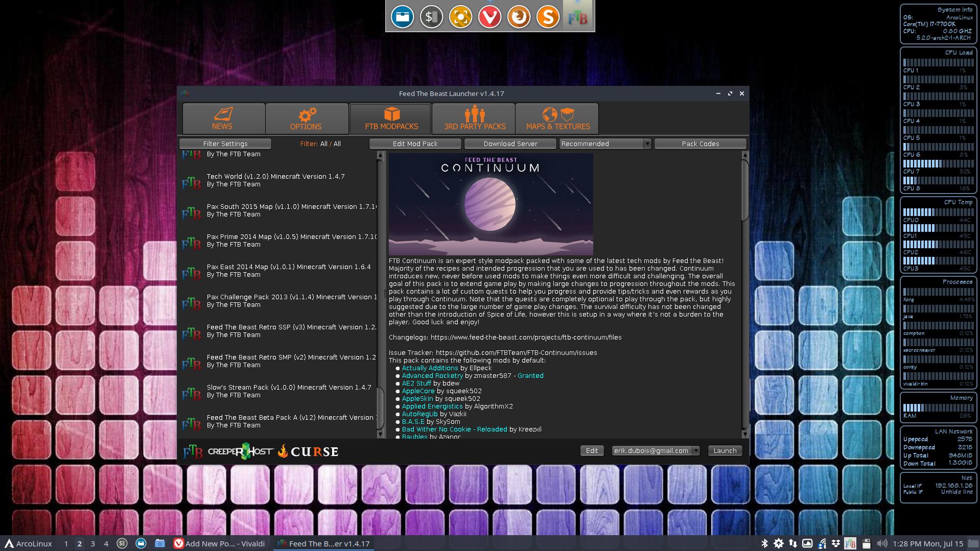Screen dimensions: 980x551
Task: Switch to MAPS & TEXTURES tab
Action: point(557,118)
